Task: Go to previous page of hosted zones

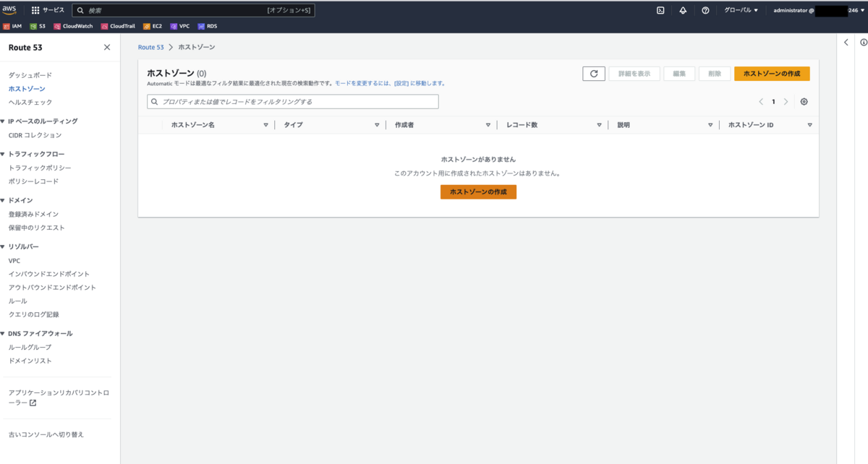Action: [x=761, y=102]
